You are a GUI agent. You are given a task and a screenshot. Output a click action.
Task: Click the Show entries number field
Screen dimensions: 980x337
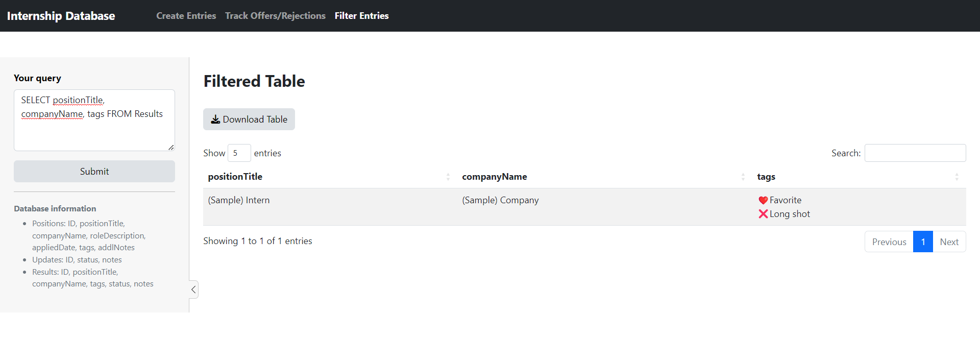pyautogui.click(x=239, y=153)
